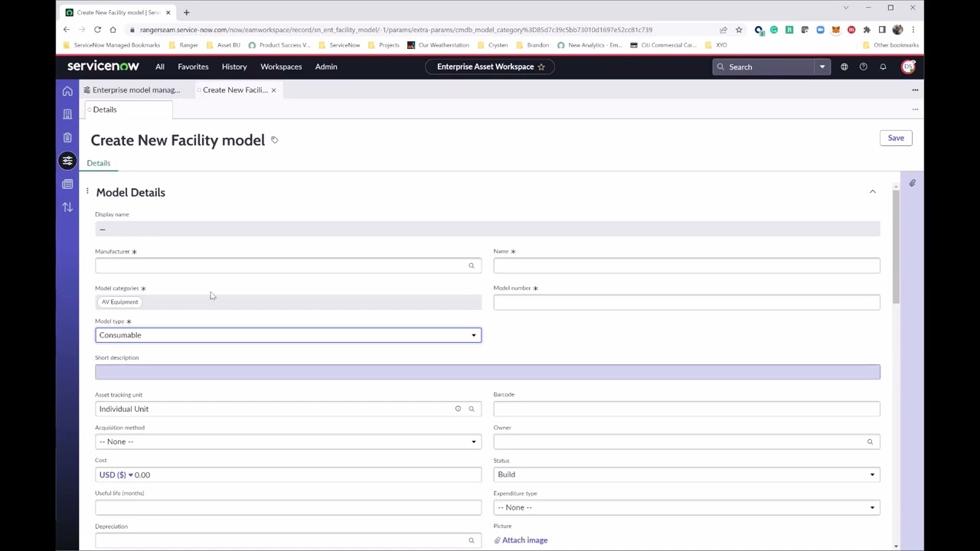
Task: Open the Acquisition method dropdown
Action: [x=288, y=442]
